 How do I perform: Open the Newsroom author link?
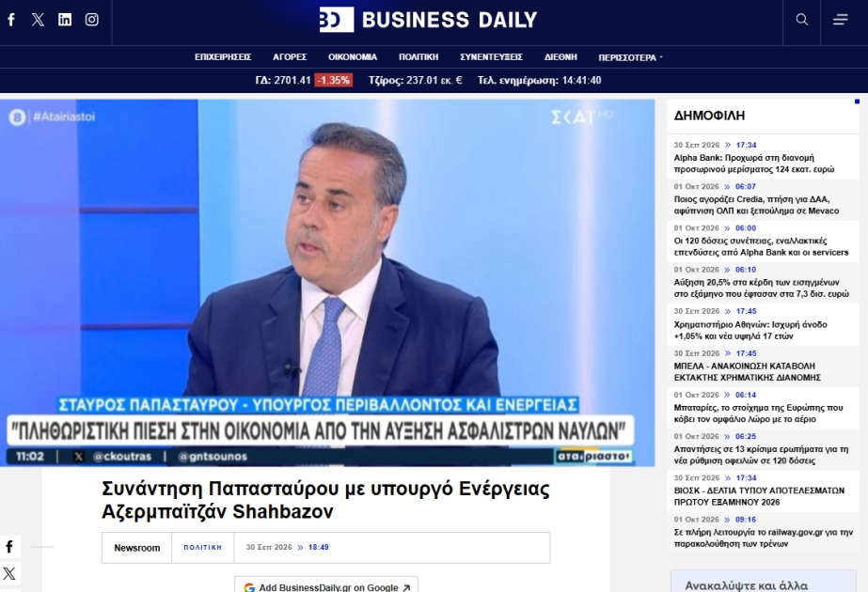136,548
